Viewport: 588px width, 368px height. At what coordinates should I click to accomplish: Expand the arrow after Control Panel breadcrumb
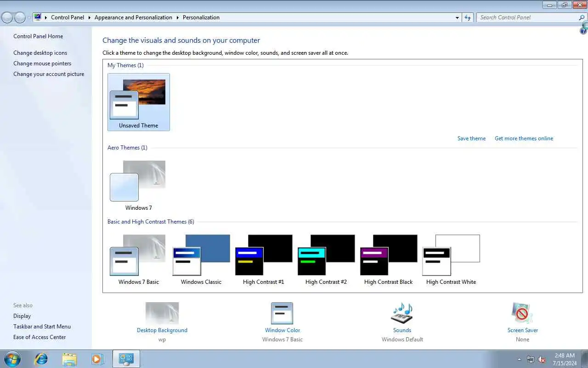tap(90, 17)
